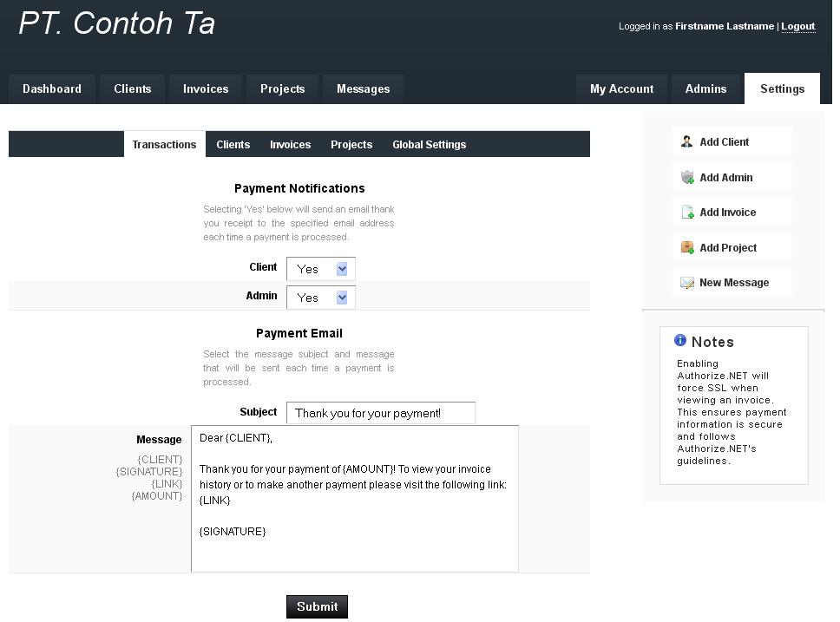Viewport: 840px width, 622px height.
Task: Switch to the Messages tab
Action: [x=364, y=89]
